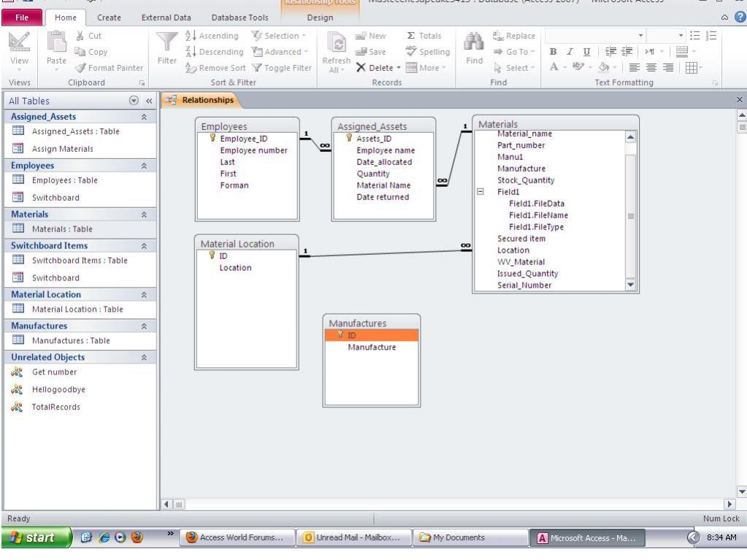Open the Employees : Table object

point(64,180)
